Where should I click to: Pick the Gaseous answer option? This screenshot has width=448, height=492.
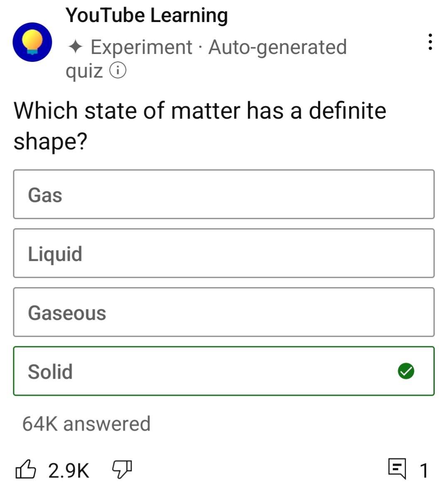click(223, 312)
